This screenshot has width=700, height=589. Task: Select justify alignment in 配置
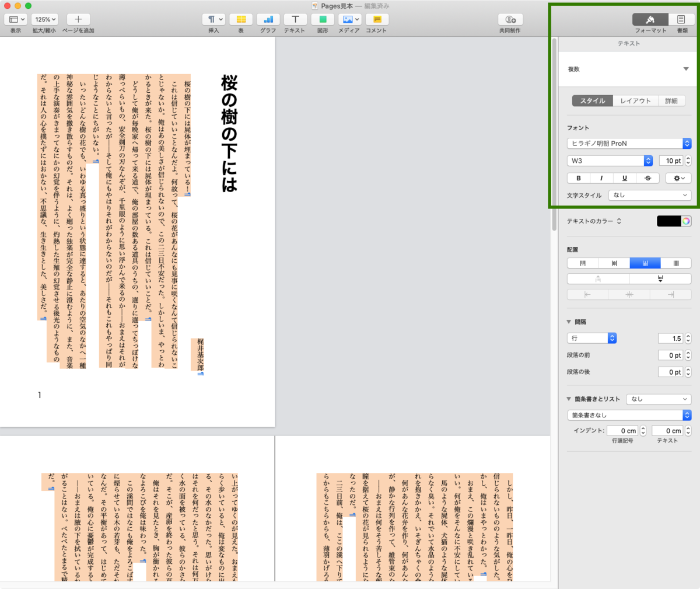point(676,263)
